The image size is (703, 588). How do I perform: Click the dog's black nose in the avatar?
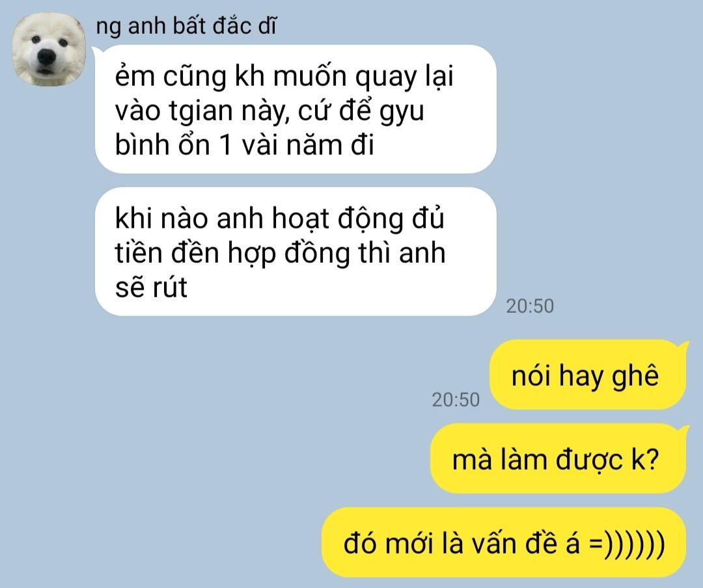(x=46, y=56)
